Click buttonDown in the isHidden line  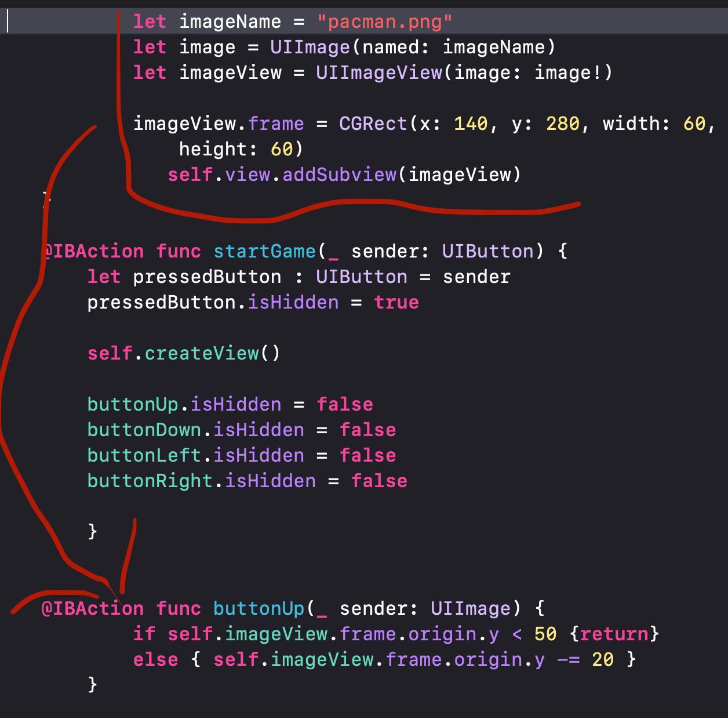[x=144, y=430]
